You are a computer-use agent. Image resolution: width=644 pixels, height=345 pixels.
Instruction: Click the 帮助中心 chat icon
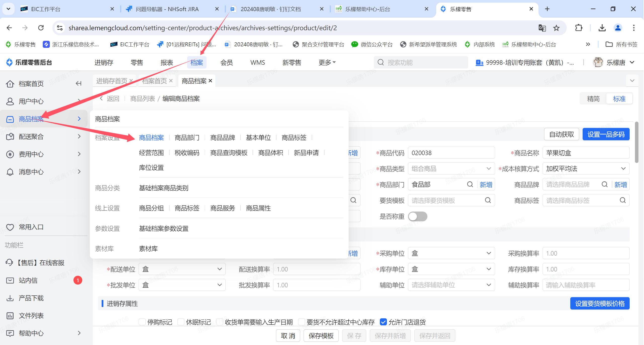coord(10,333)
